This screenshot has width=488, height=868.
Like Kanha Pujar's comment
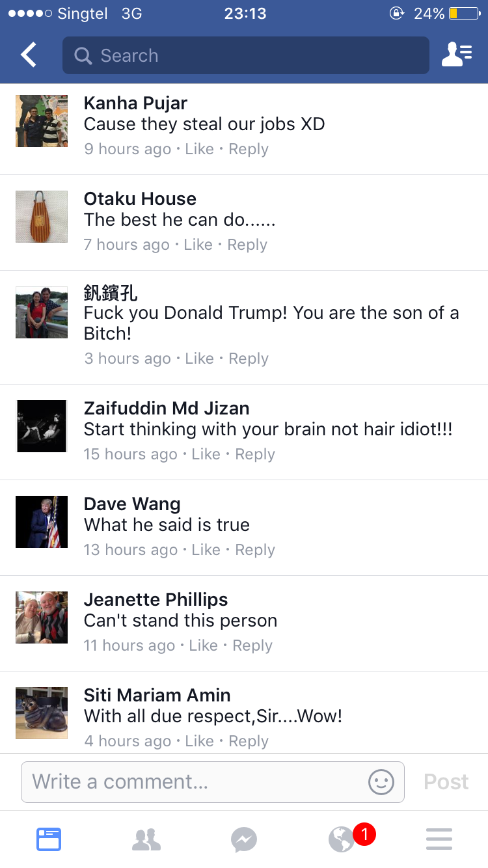point(199,149)
